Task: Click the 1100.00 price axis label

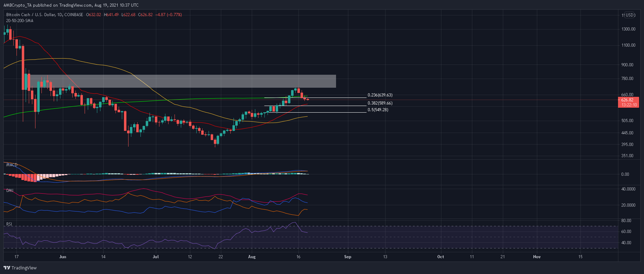Action: tap(628, 45)
